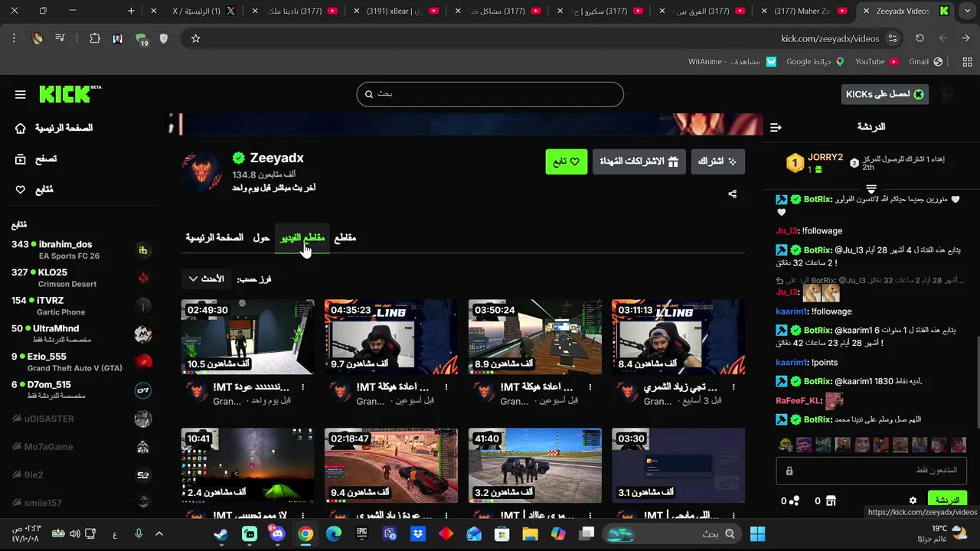Open Epic Games launcher from the taskbar
Screen dimensions: 980x551
click(x=361, y=534)
